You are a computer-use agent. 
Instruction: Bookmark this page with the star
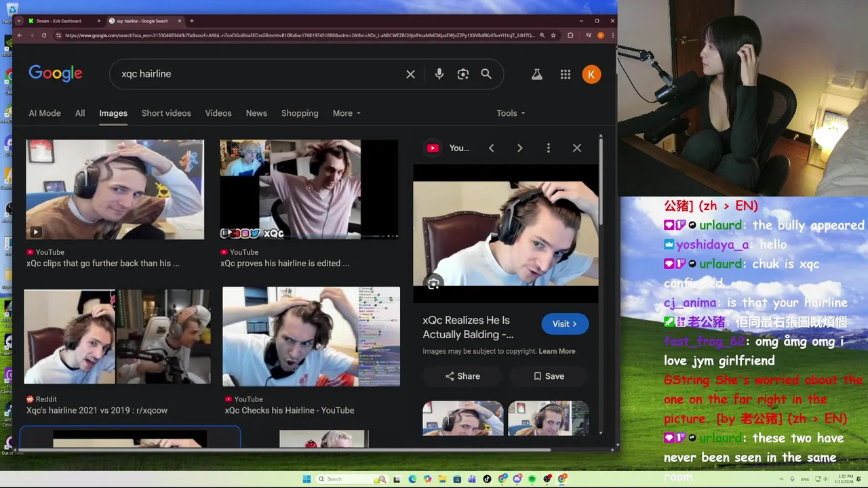tap(553, 35)
